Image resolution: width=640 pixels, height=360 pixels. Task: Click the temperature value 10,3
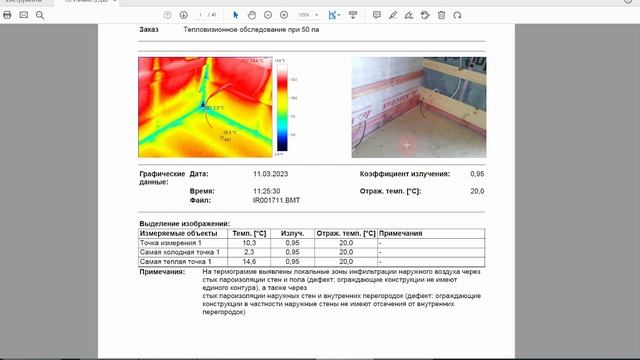click(x=249, y=243)
